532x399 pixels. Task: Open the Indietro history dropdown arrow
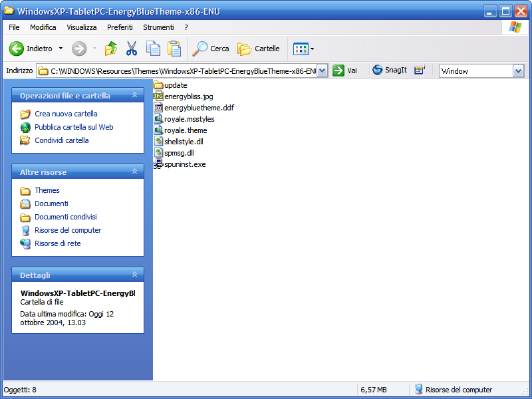pos(61,49)
